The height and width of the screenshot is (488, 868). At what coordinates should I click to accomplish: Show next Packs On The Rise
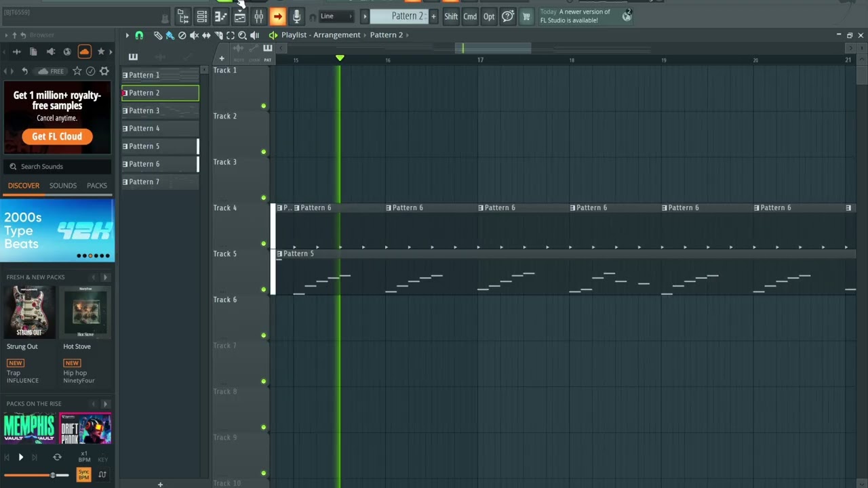coord(105,403)
